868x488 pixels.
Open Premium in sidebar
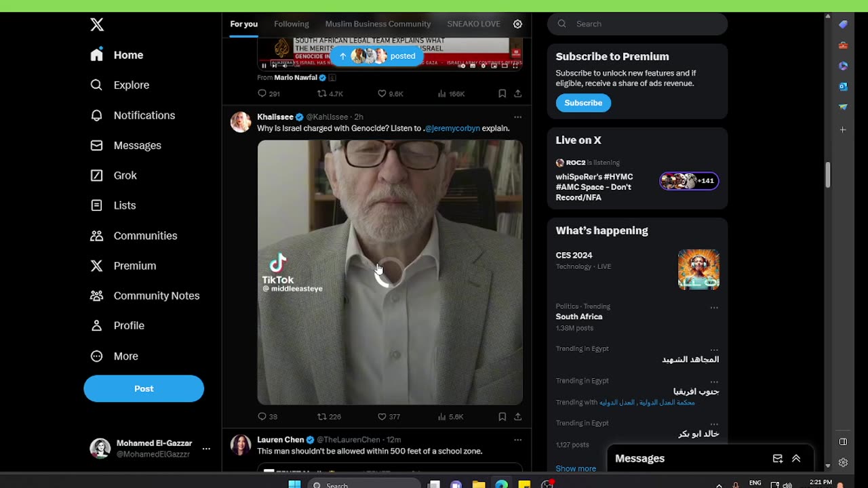pyautogui.click(x=123, y=266)
